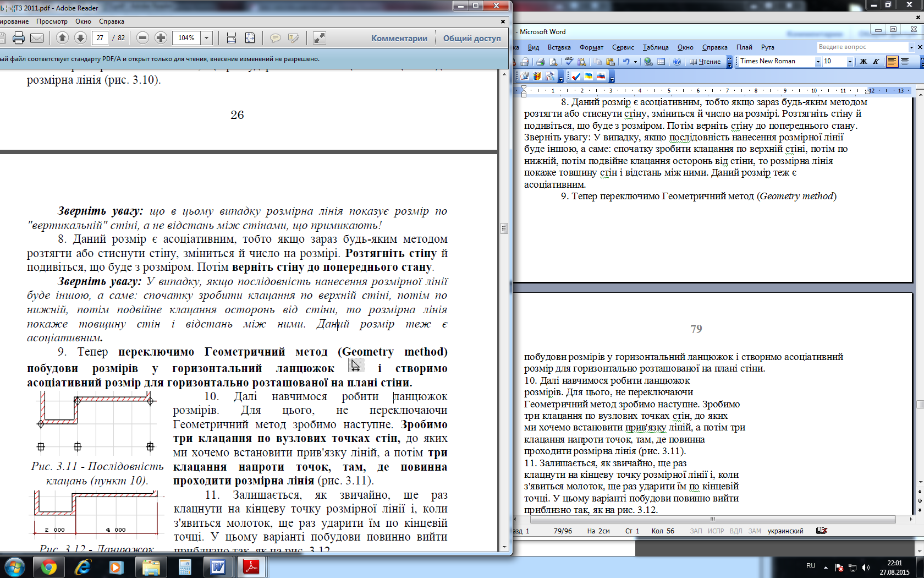Image resolution: width=924 pixels, height=578 pixels.
Task: Open the Справка menu in Adobe Reader
Action: click(112, 21)
